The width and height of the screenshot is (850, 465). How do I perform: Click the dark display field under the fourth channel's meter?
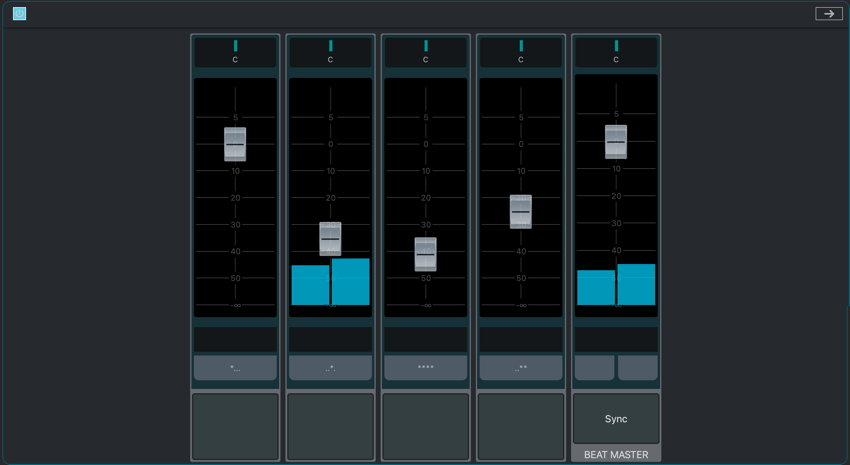(521, 340)
